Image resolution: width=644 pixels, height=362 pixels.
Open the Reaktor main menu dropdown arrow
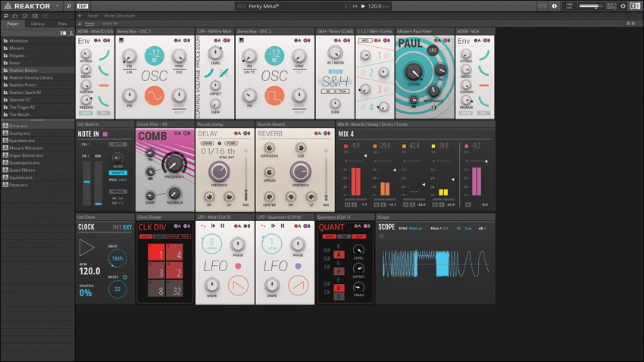pos(57,6)
